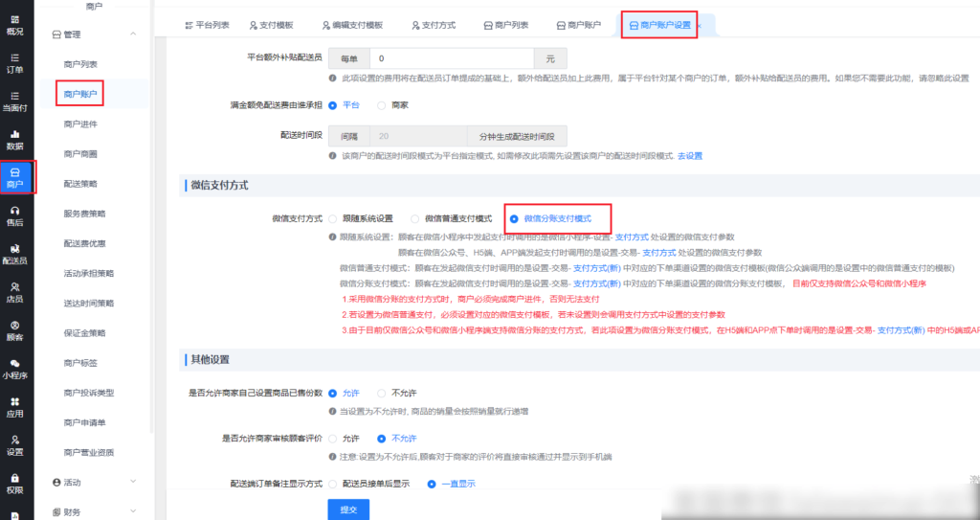Click the 提交 submit button
Image resolution: width=980 pixels, height=520 pixels.
pos(348,509)
